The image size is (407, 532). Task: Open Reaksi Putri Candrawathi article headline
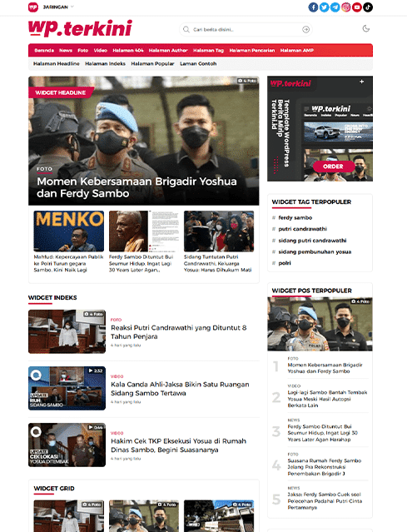point(179,332)
